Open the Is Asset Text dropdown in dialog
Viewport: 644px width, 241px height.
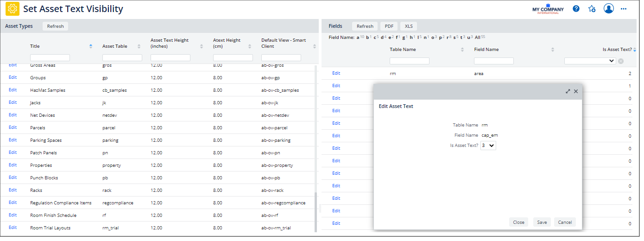(x=488, y=146)
